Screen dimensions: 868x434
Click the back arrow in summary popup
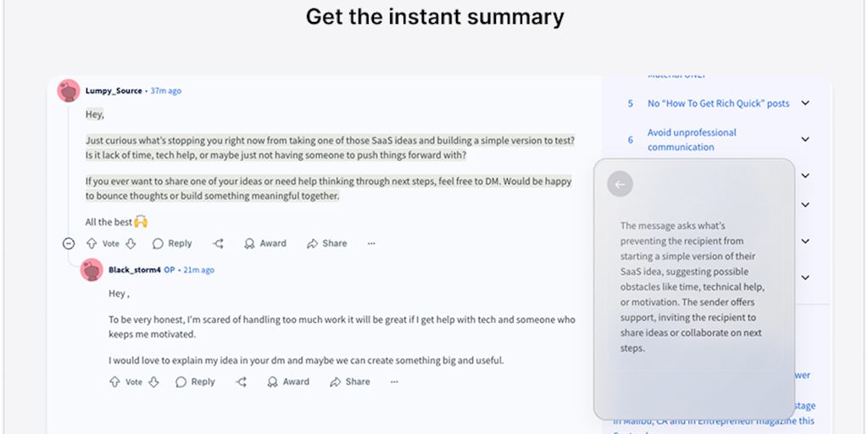(x=620, y=184)
